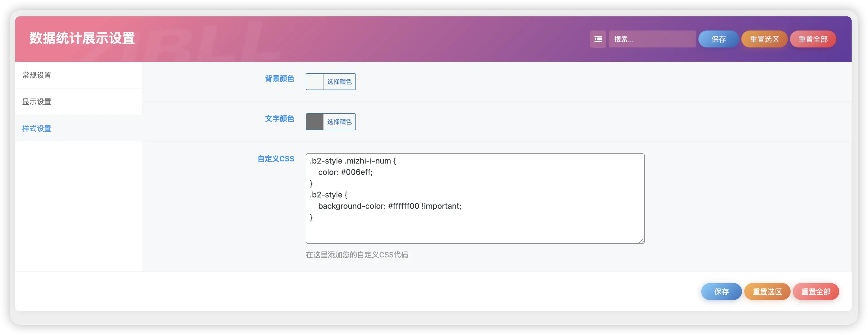
Task: Click the search field in the header
Action: coord(652,39)
